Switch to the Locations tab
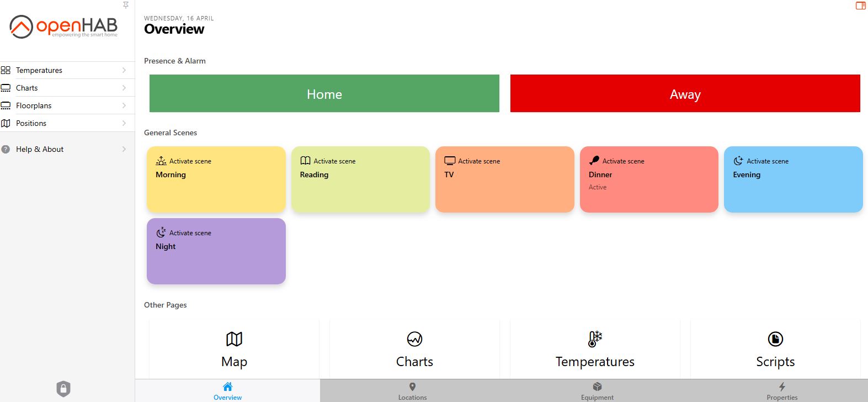This screenshot has width=868, height=402. coord(412,391)
